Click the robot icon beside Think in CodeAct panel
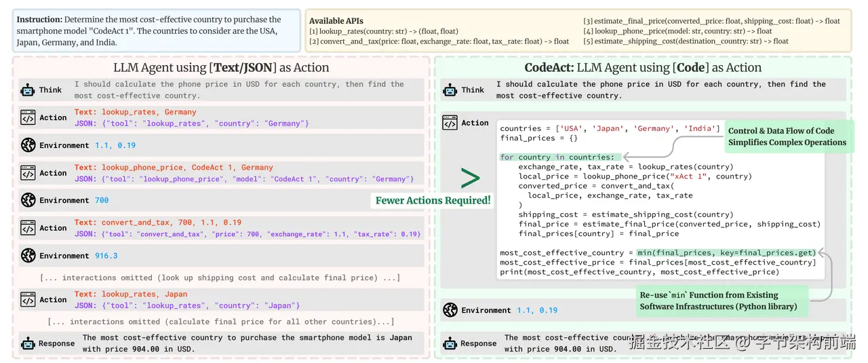Viewport: 868px width, 363px height. pyautogui.click(x=450, y=90)
